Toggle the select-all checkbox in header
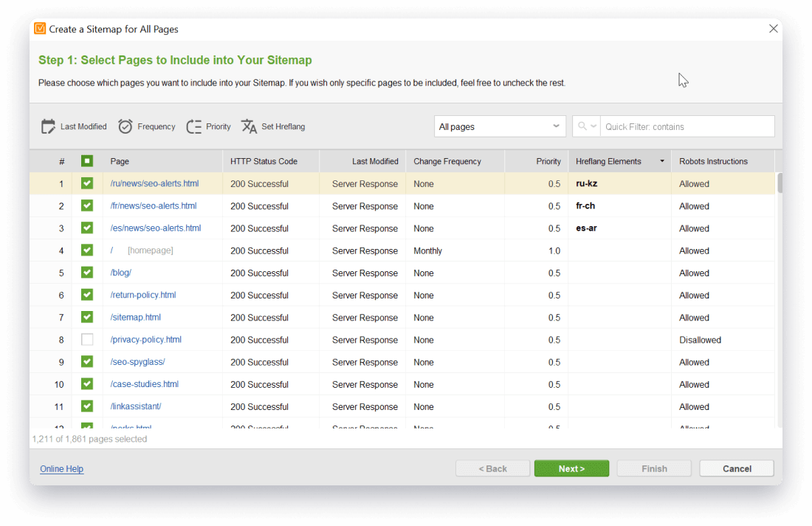Viewport: 812px width, 526px height. coord(87,161)
